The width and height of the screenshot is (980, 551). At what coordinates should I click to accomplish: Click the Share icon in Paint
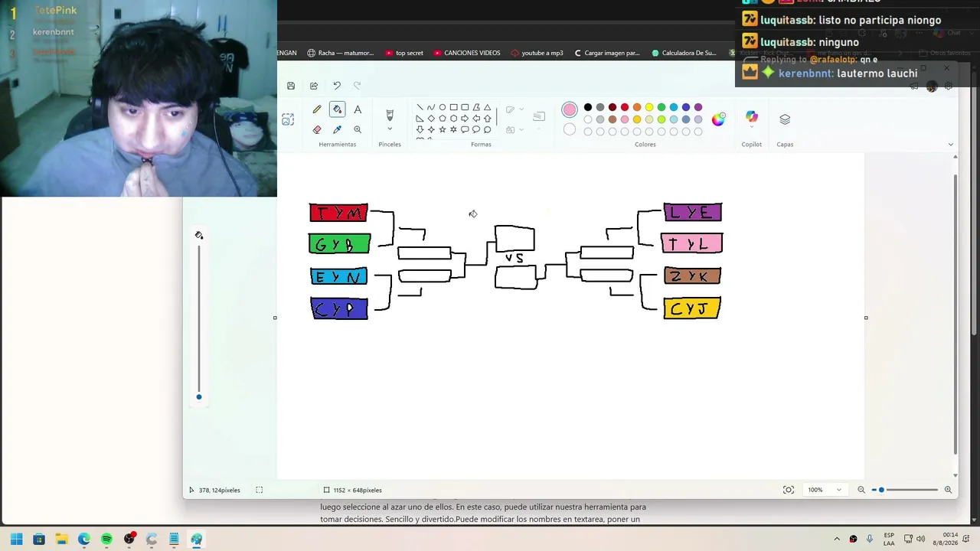314,86
